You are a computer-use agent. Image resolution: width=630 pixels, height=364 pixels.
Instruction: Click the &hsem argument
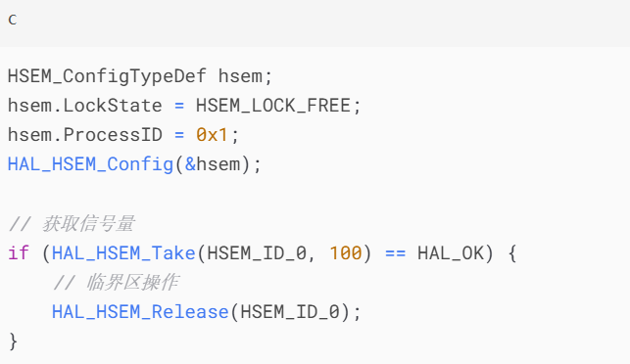click(x=213, y=164)
